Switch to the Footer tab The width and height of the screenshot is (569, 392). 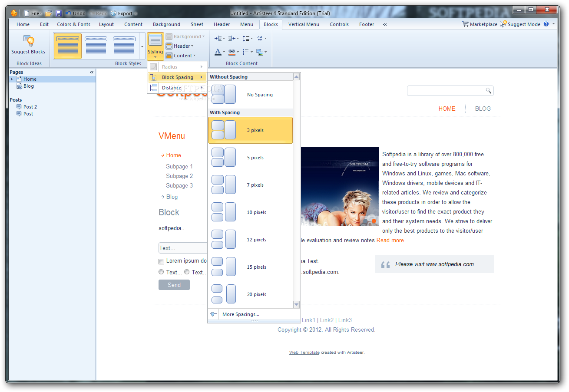[x=367, y=24]
